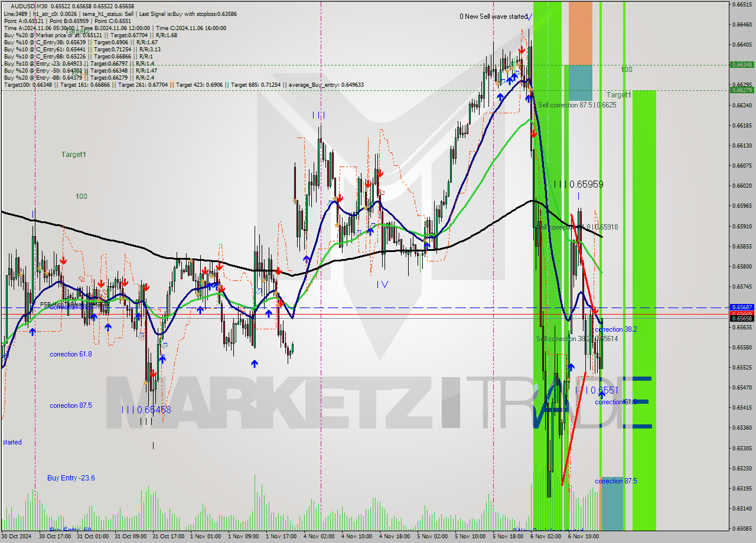Image resolution: width=756 pixels, height=543 pixels.
Task: Click the 'I V' wave marker label
Action: [x=382, y=284]
